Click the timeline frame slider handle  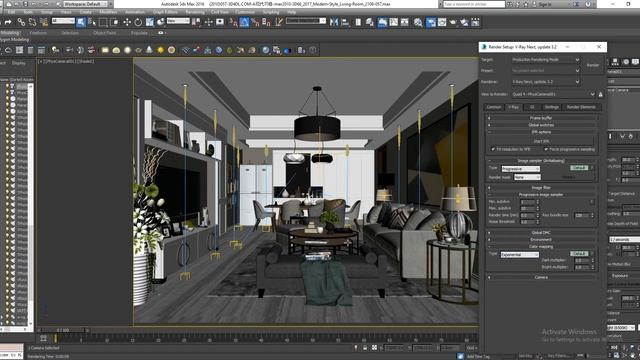[x=63, y=330]
